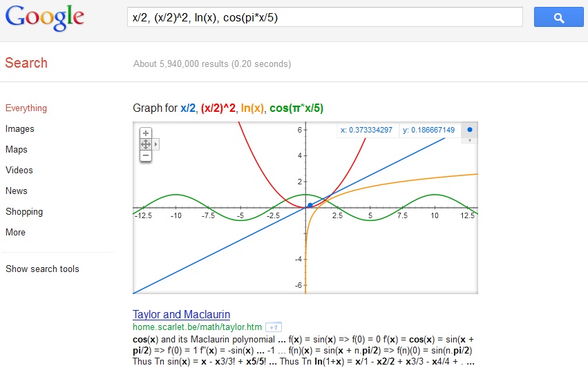Viewport: 588px width, 368px height.
Task: Open the Shopping search category
Action: pos(24,211)
